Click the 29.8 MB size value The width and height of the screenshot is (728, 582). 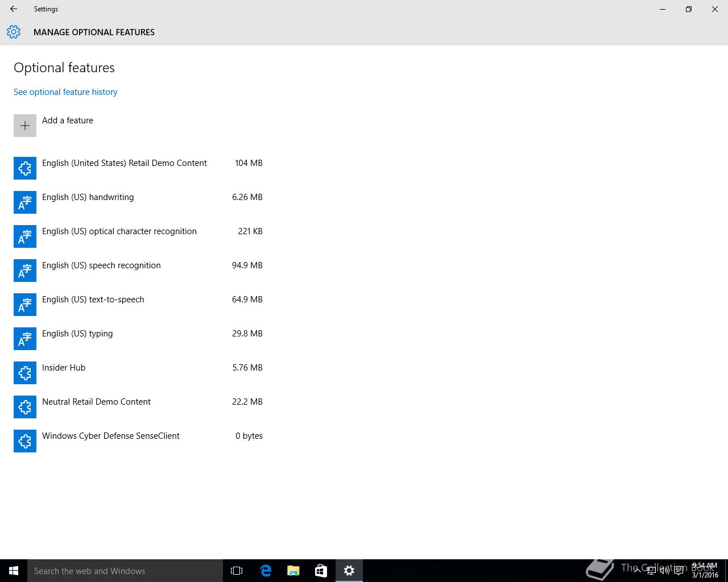pyautogui.click(x=247, y=334)
